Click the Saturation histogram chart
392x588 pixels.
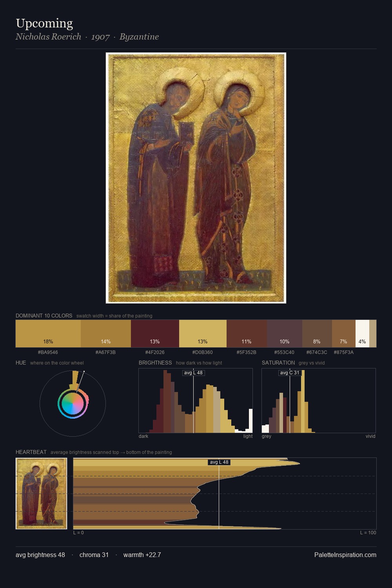tap(319, 401)
